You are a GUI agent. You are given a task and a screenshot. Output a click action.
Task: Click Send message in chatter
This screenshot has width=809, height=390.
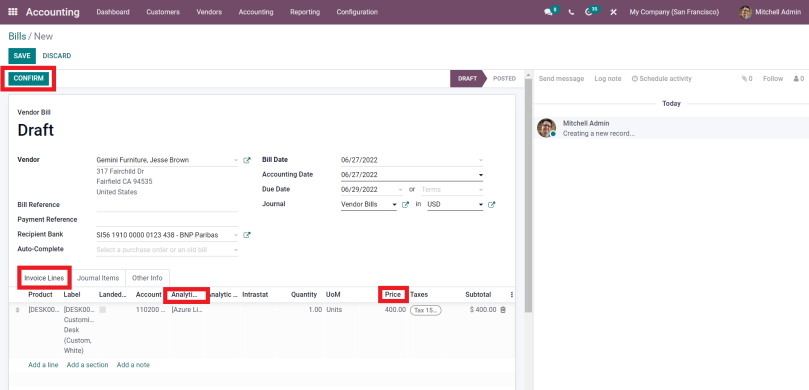tap(561, 79)
